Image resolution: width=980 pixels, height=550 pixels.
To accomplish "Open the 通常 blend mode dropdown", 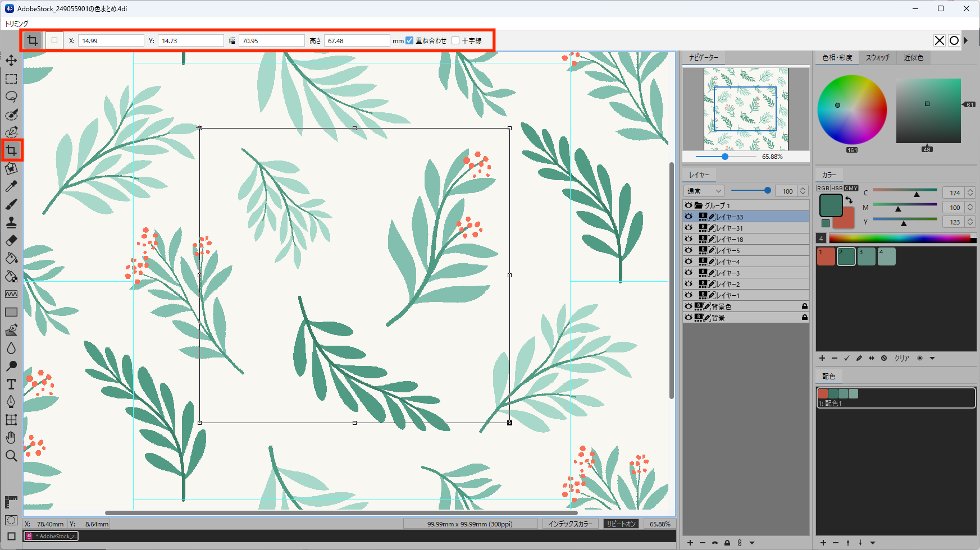I will (704, 191).
